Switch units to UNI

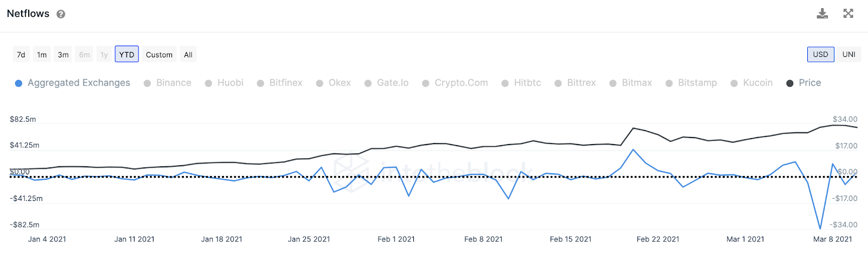[848, 54]
